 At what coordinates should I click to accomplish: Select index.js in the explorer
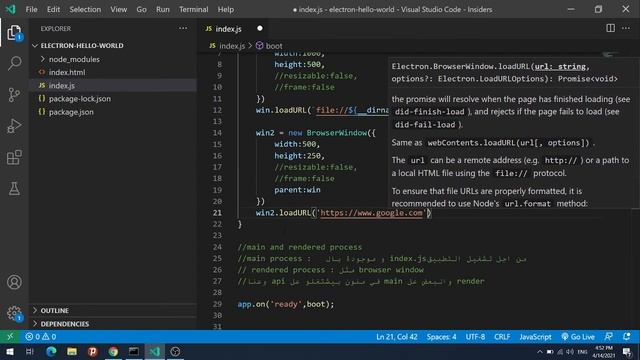62,85
